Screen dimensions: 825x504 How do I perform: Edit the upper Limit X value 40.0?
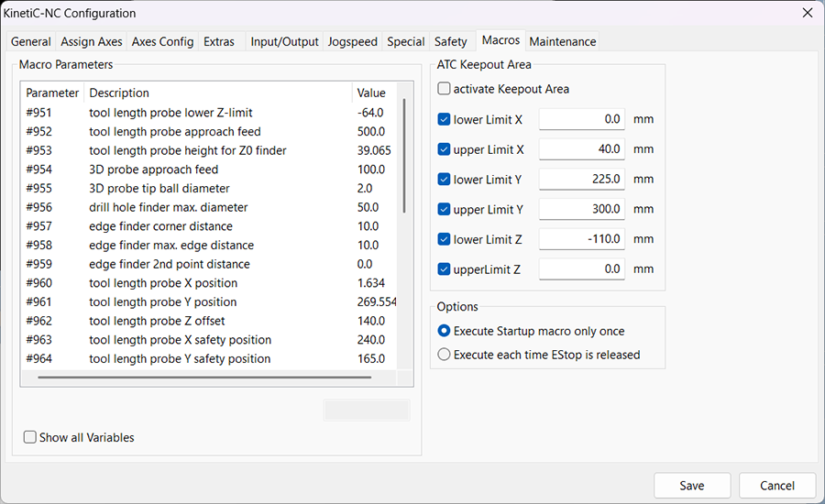582,149
